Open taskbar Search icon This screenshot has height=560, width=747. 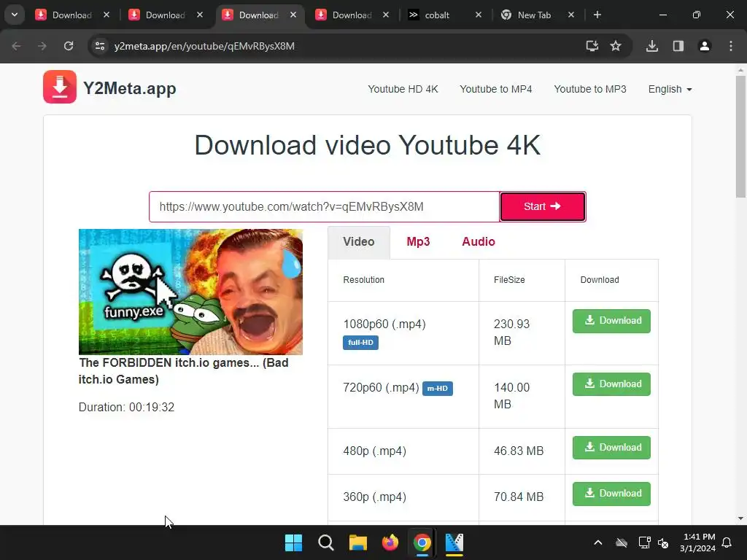pos(326,542)
